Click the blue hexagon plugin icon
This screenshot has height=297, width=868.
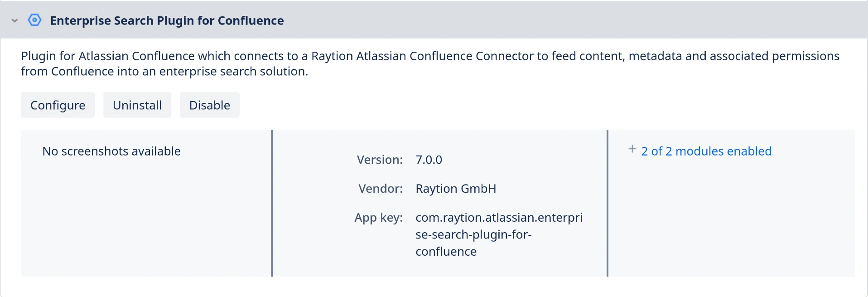point(34,20)
